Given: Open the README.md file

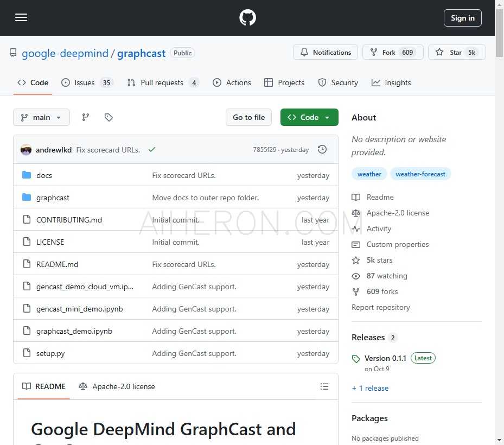Looking at the screenshot, I should (57, 264).
